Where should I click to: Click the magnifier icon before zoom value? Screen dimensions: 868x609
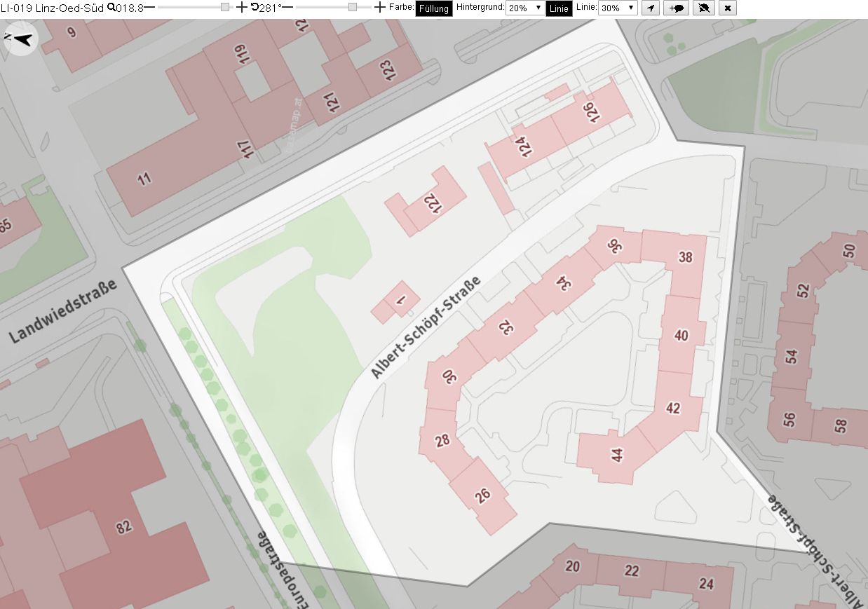tap(111, 7)
